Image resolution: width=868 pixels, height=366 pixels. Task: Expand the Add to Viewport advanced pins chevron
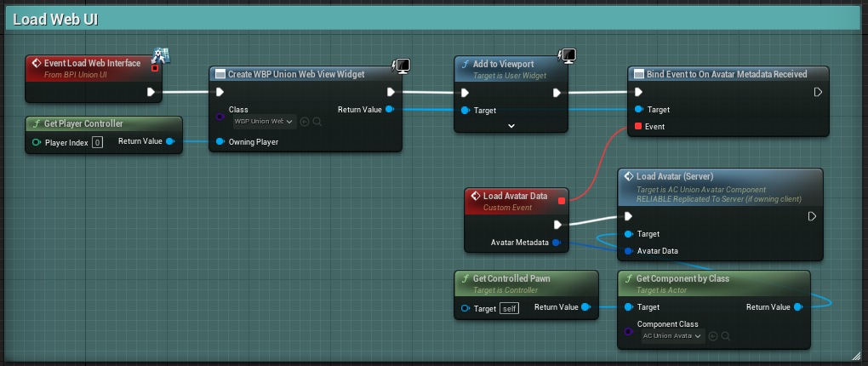(511, 126)
